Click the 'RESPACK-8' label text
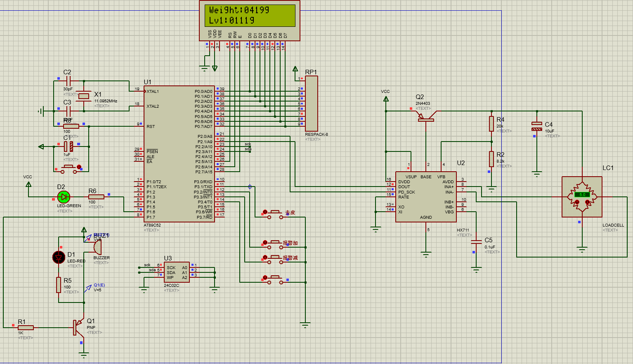 316,135
